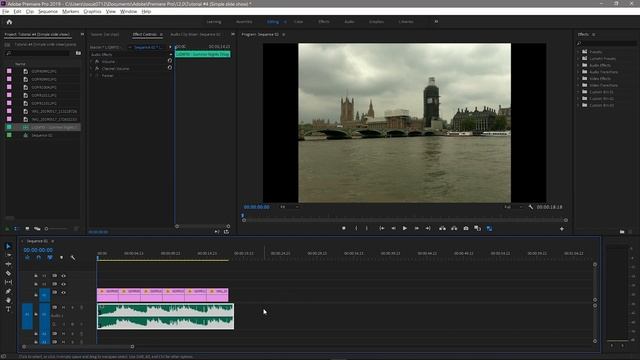Click new custom bin icon in Effects panel
Screen dimensions: 640x360
click(622, 232)
